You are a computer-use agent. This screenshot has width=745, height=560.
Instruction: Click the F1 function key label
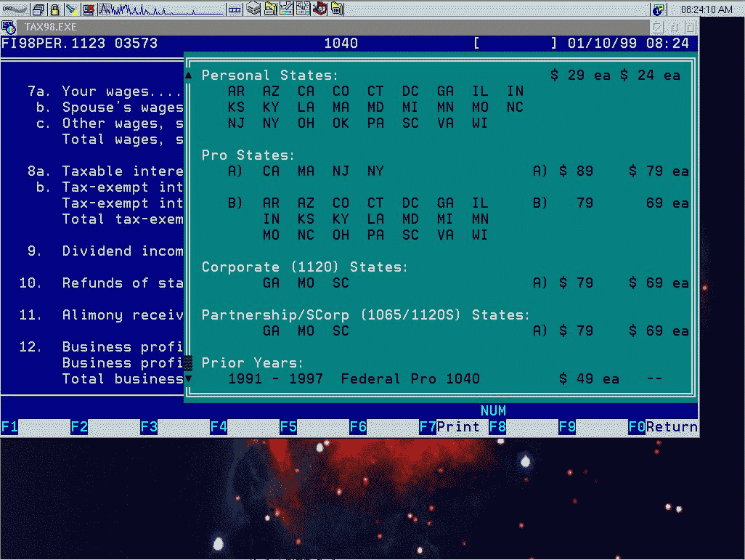9,427
